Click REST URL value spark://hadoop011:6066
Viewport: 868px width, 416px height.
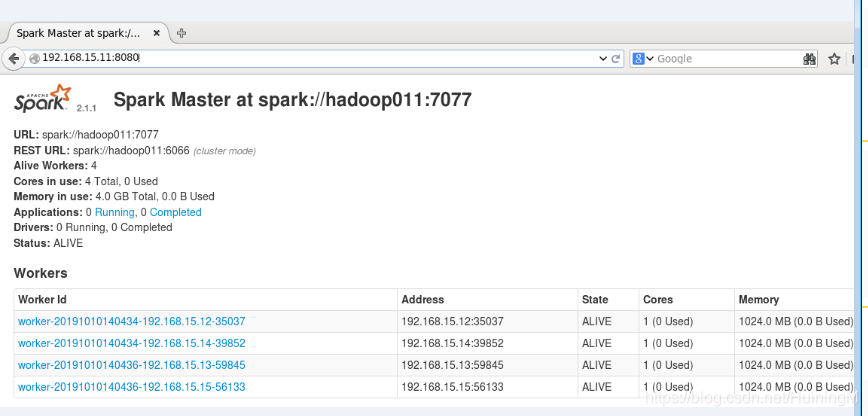pos(131,151)
